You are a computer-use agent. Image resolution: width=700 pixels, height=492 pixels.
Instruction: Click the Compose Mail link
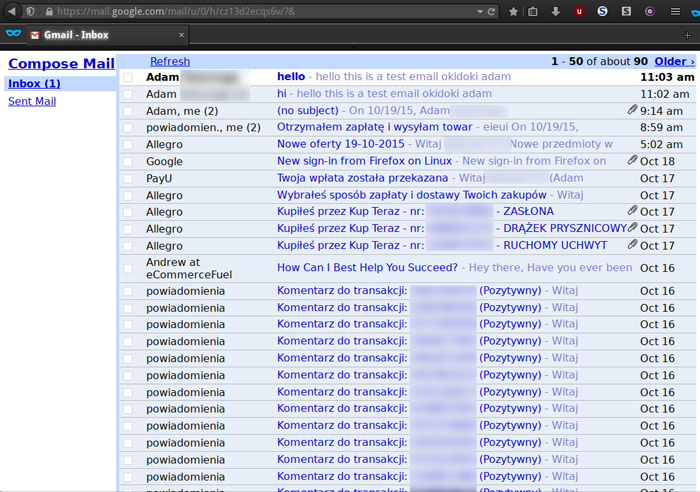(62, 63)
